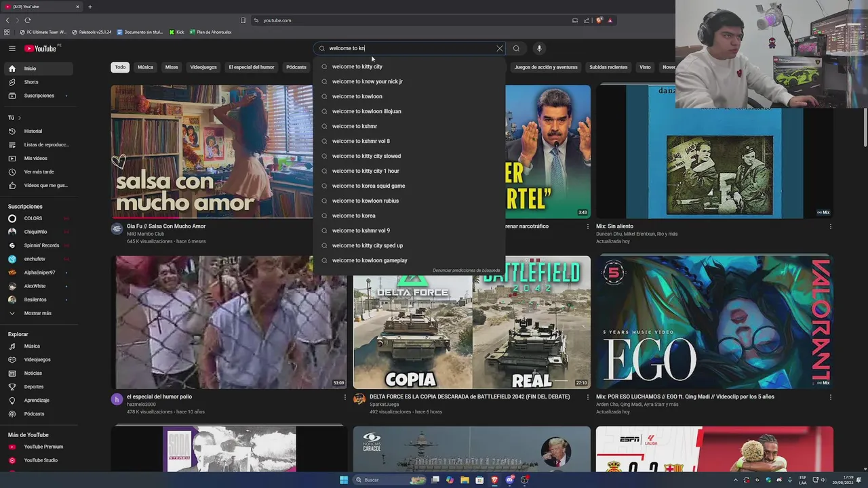Choose suggestion welcome to kowloon illojuan
Image resolution: width=868 pixels, height=488 pixels.
[x=409, y=111]
